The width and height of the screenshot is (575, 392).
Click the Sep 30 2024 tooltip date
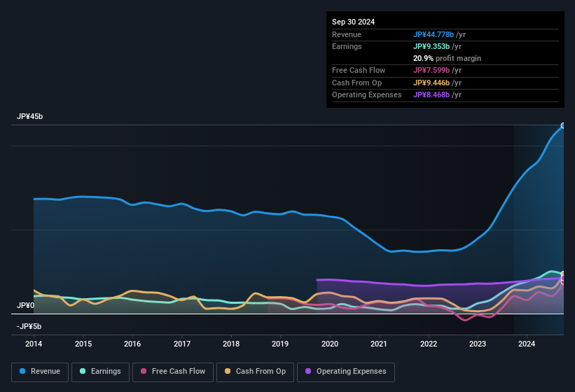point(353,22)
